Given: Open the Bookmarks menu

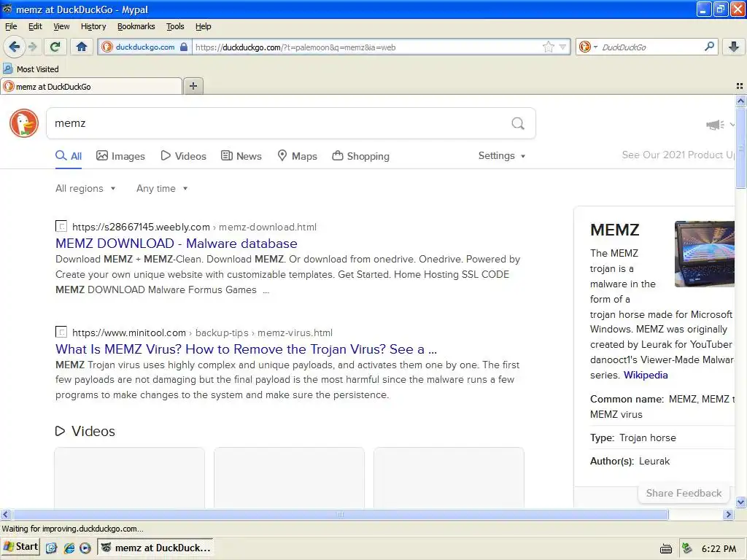Looking at the screenshot, I should tap(136, 26).
